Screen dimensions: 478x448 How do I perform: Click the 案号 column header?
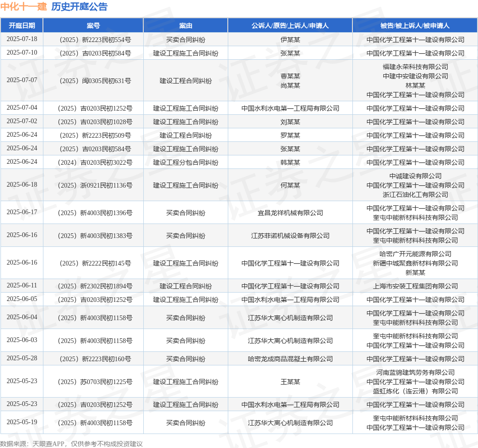[x=93, y=26]
